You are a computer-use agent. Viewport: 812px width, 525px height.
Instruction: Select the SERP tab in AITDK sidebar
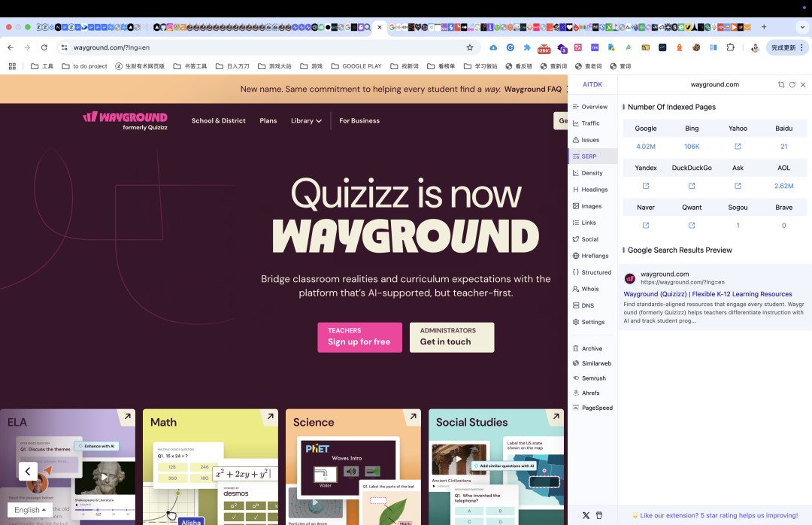(592, 156)
